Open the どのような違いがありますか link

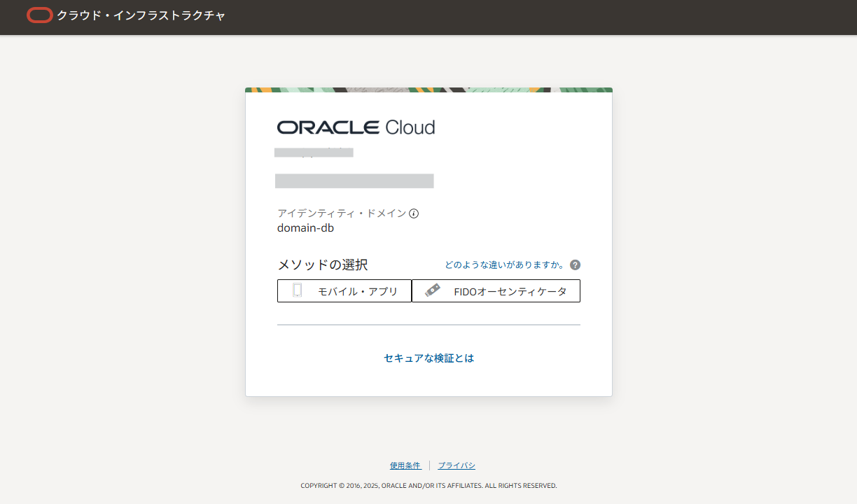coord(506,265)
